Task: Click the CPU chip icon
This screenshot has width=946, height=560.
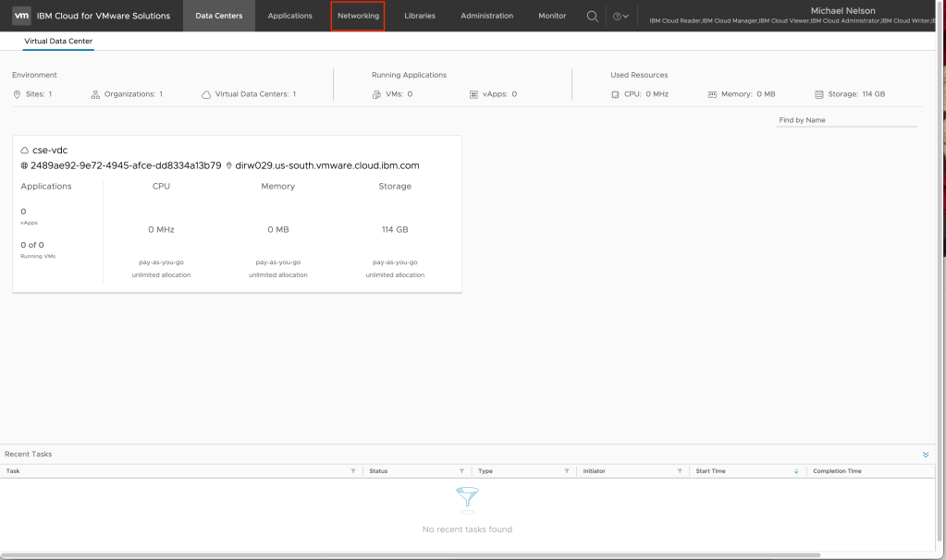Action: click(616, 94)
